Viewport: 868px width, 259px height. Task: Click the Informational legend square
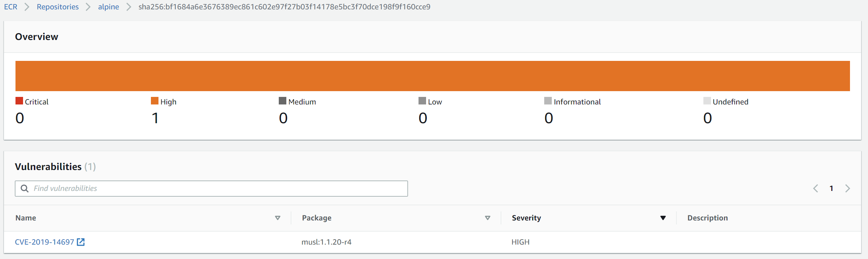point(548,101)
